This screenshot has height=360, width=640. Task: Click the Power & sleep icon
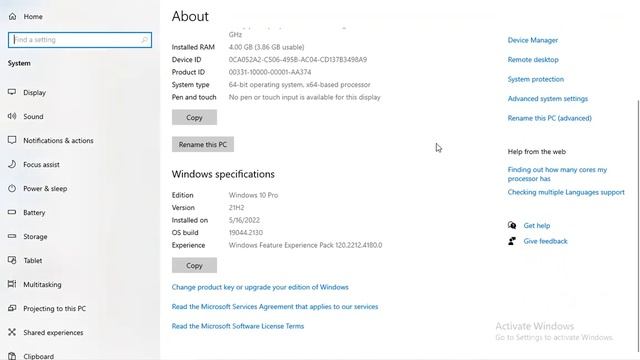point(12,188)
